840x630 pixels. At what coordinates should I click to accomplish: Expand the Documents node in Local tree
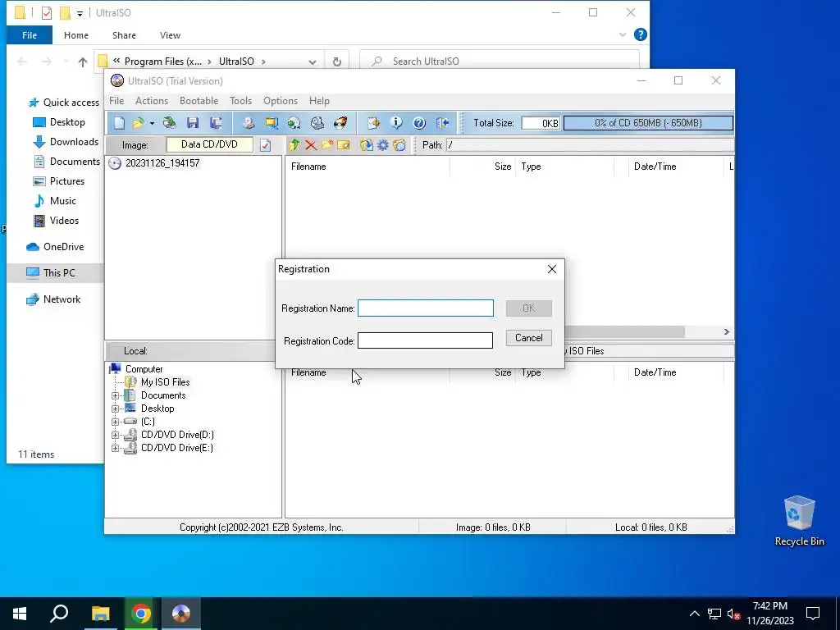(115, 396)
